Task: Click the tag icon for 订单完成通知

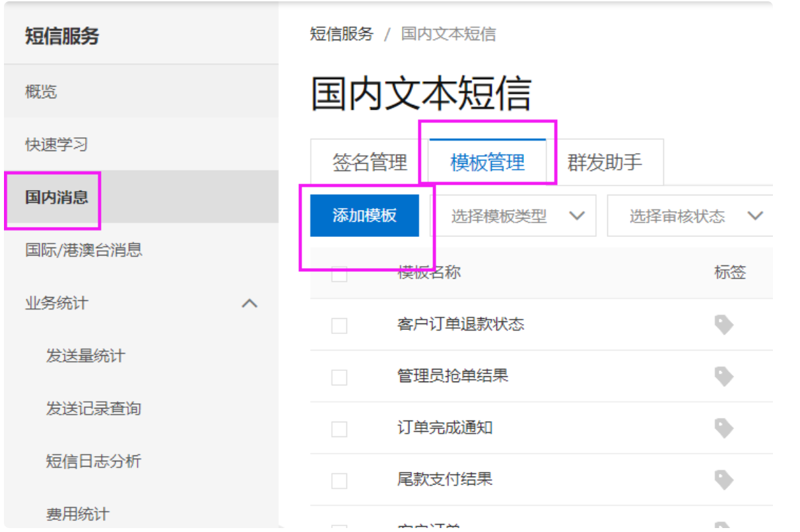Action: pos(724,428)
